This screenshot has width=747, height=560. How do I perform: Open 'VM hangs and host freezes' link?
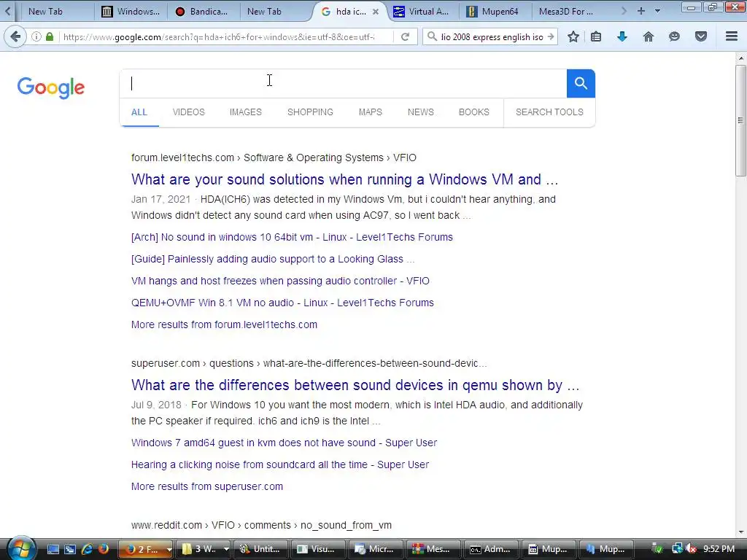click(280, 281)
